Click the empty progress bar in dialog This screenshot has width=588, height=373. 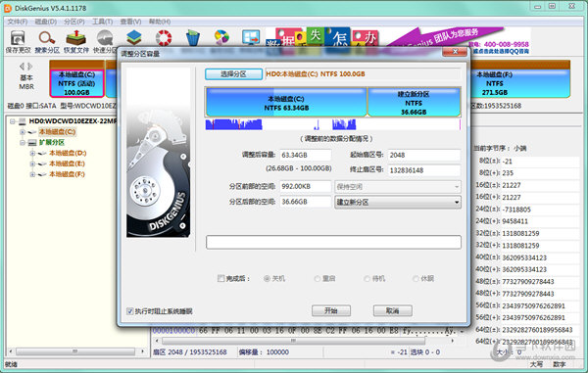[x=333, y=242]
